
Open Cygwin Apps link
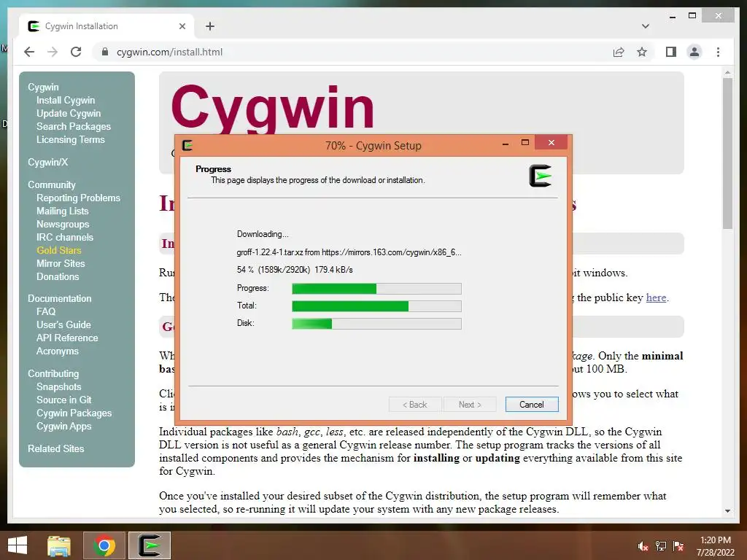64,426
